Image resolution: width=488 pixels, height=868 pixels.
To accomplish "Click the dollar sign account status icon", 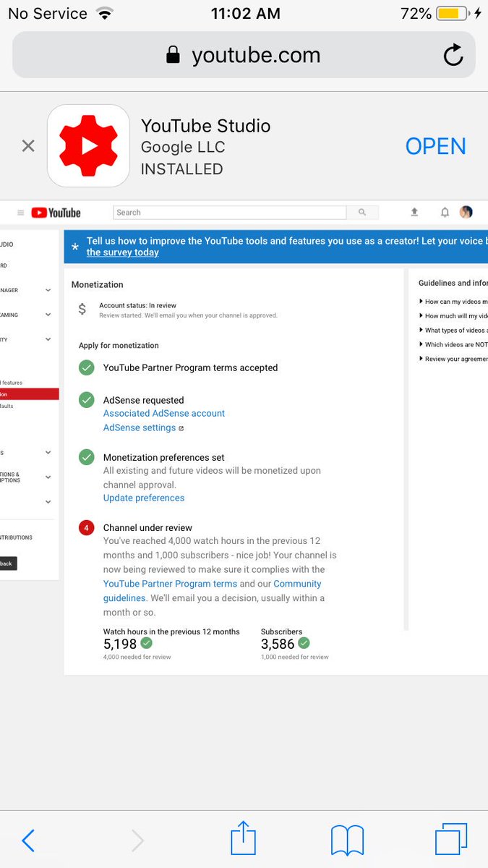I will [x=82, y=310].
